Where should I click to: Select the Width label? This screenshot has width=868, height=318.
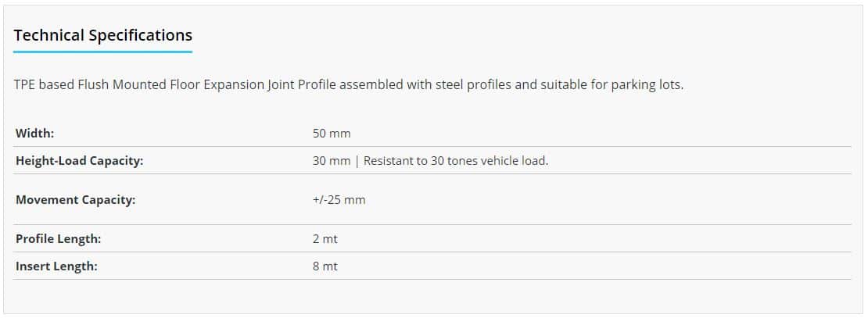(35, 134)
